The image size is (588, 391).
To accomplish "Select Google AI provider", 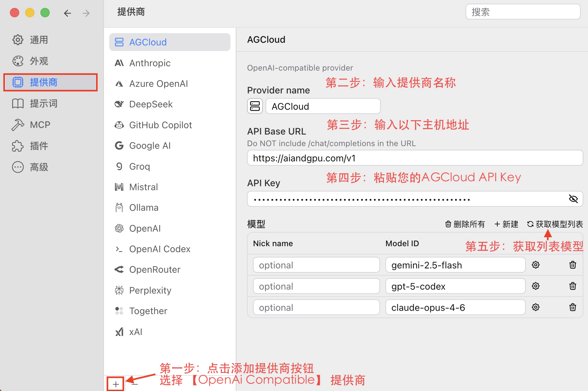I will (170, 145).
